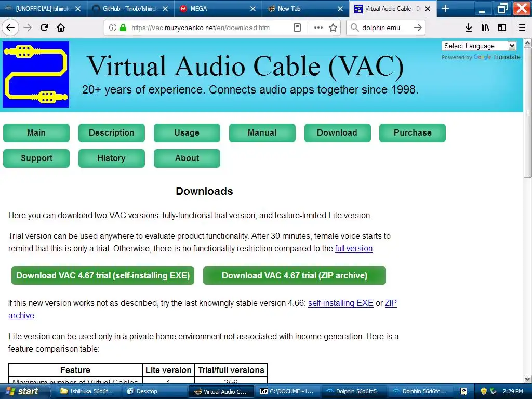Open the About page
The image size is (532, 399).
click(187, 158)
